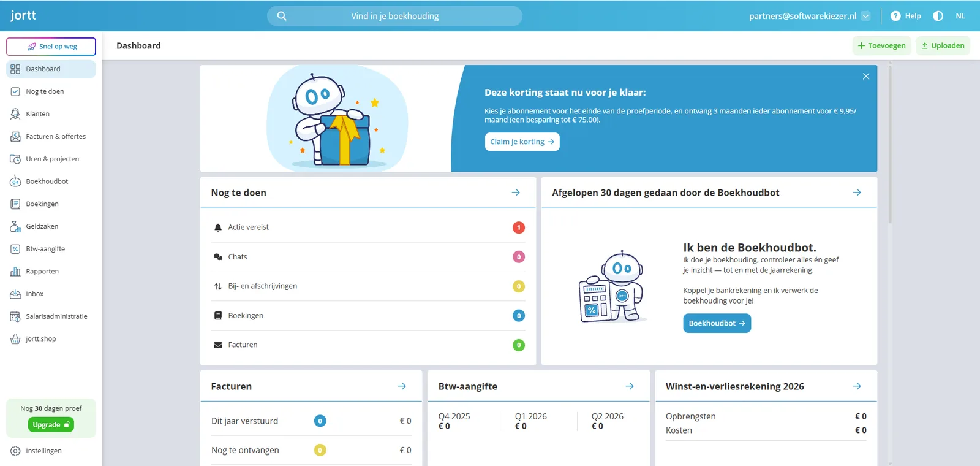
Task: Go to Klanten in sidebar
Action: click(51, 114)
